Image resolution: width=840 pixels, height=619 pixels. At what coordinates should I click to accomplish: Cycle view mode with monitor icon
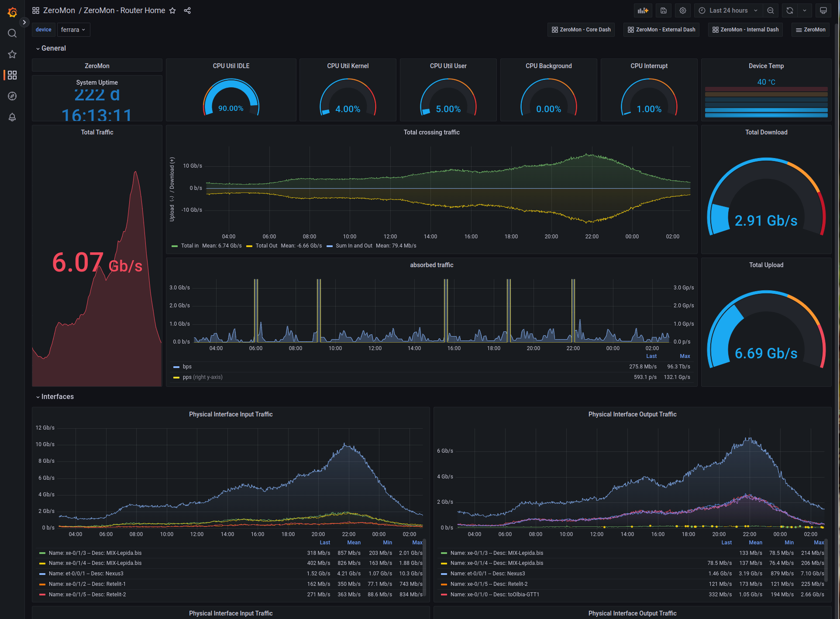pyautogui.click(x=823, y=10)
